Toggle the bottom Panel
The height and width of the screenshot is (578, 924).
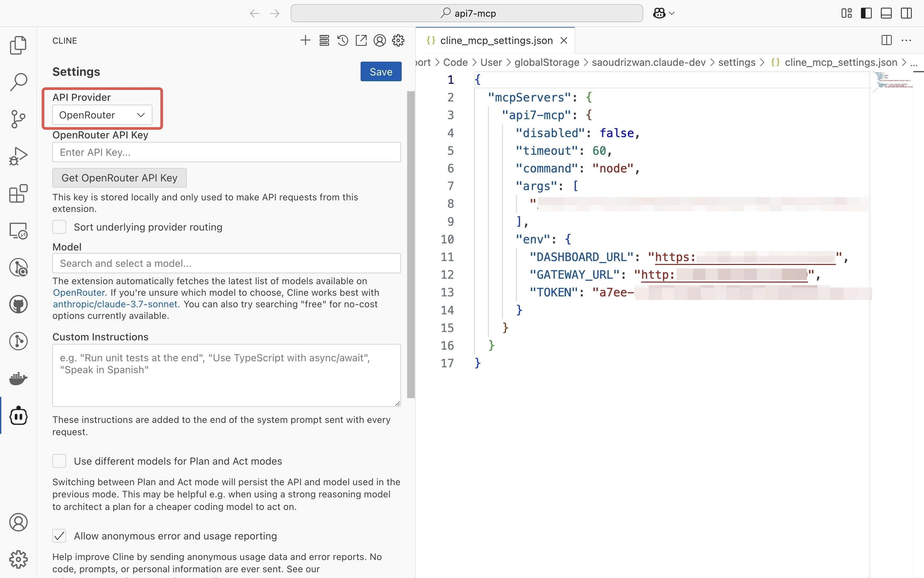tap(886, 13)
